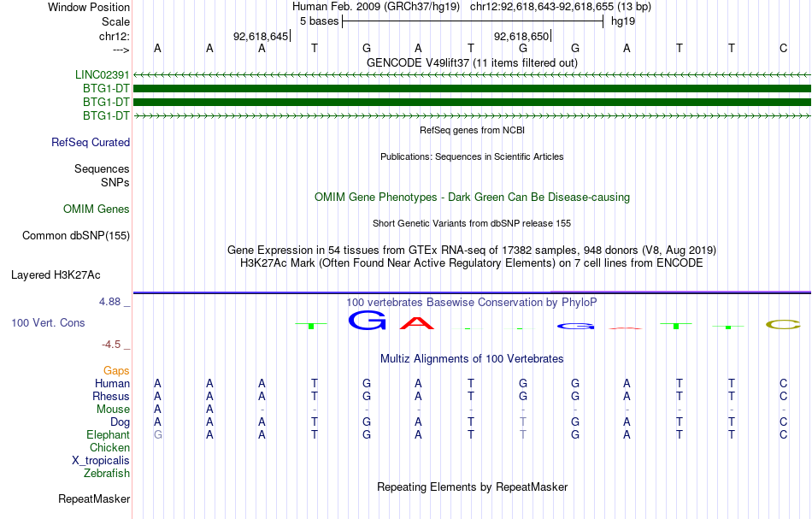812x519 pixels.
Task: Click the GENCODE V49lift37 track title
Action: point(472,62)
